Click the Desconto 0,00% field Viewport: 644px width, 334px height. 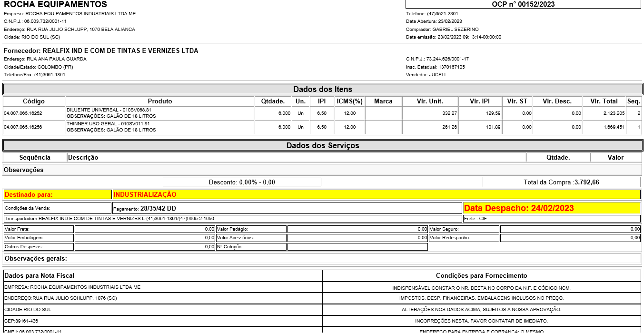click(242, 182)
